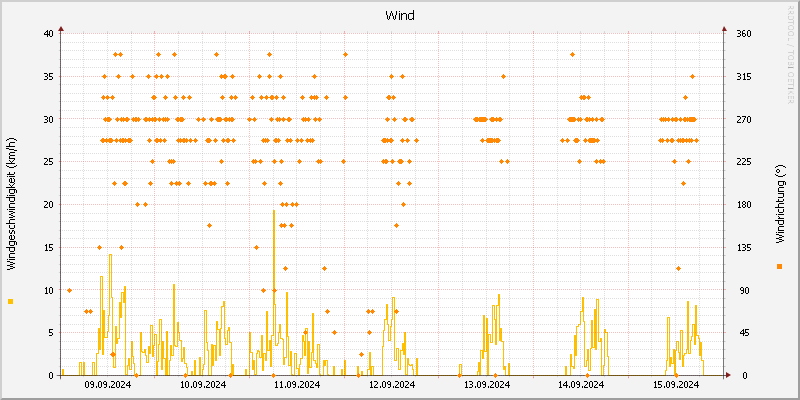
Task: Click the 11.09.2024 date label
Action: [297, 385]
